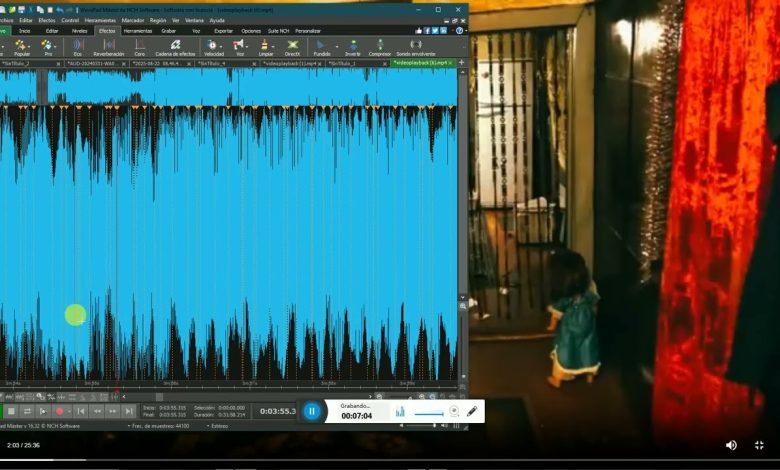Click the Eco effect icon
Screen dimensions: 780x470
pyautogui.click(x=77, y=46)
